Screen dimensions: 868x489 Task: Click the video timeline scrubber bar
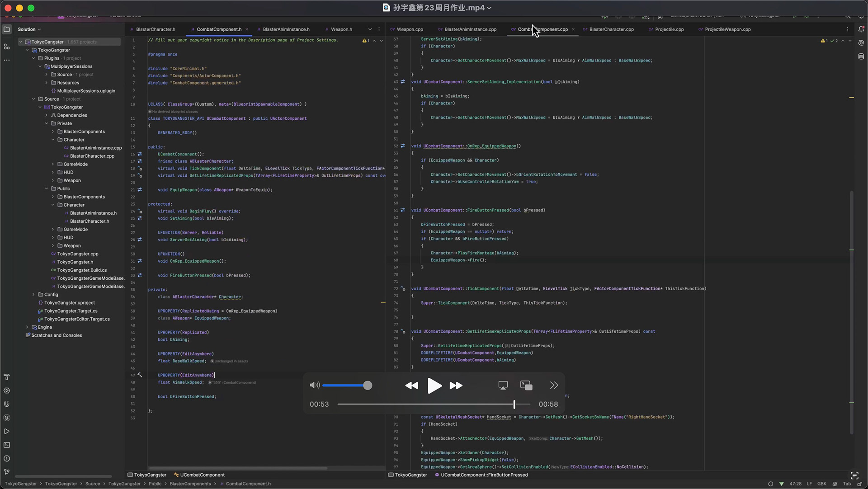(x=433, y=404)
